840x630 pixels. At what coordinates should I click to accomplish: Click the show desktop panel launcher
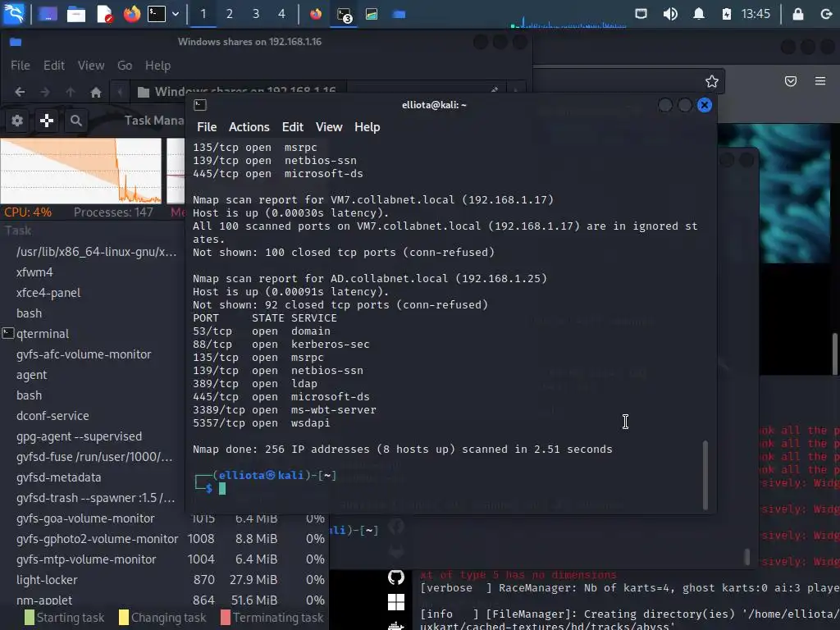point(47,14)
